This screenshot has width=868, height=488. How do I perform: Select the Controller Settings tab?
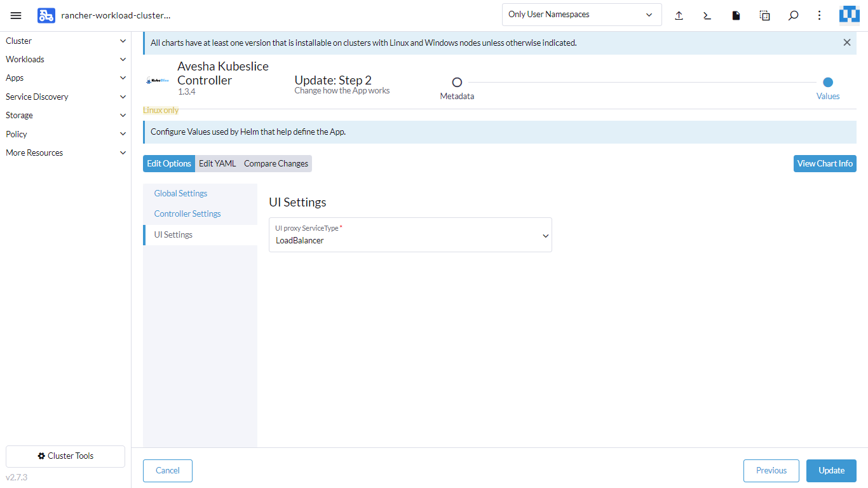(x=200, y=213)
